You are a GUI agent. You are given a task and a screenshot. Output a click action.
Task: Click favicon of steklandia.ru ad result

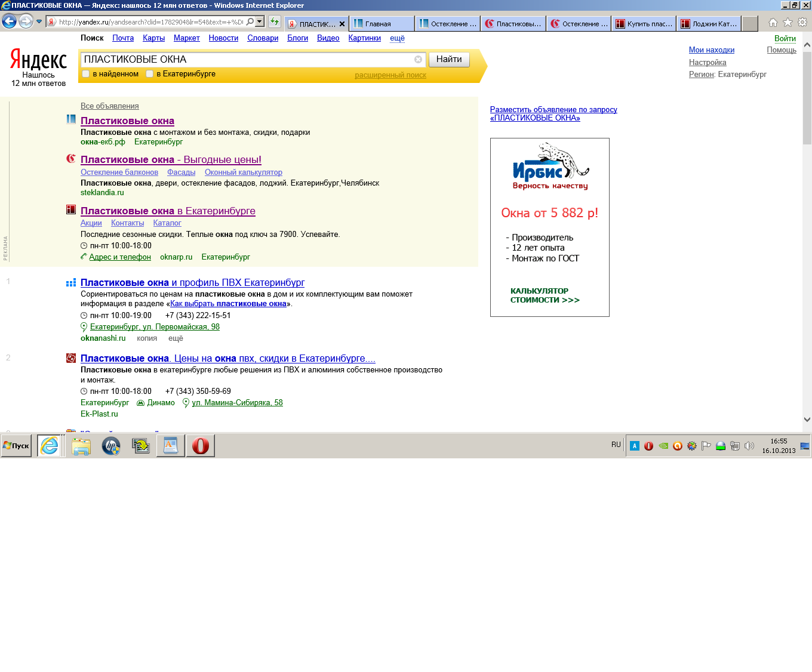tap(71, 159)
